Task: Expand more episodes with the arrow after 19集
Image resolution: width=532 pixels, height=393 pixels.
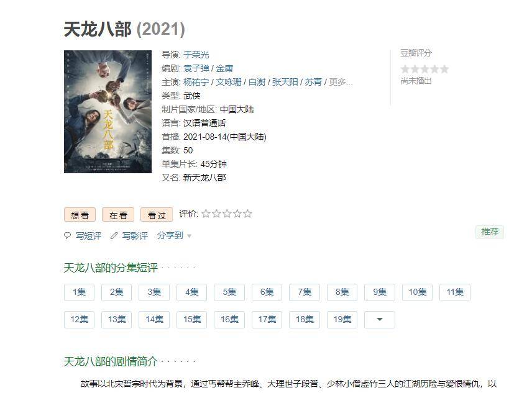Action: click(x=380, y=320)
